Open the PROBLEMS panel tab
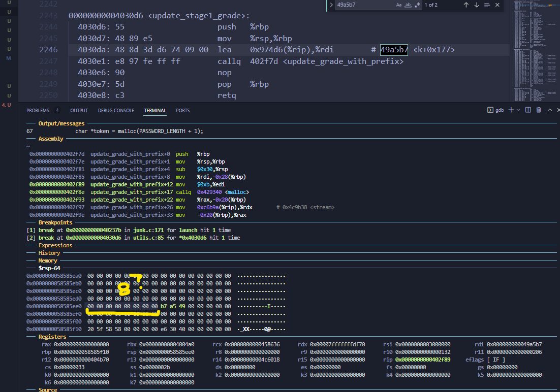This screenshot has width=560, height=392. [38, 110]
